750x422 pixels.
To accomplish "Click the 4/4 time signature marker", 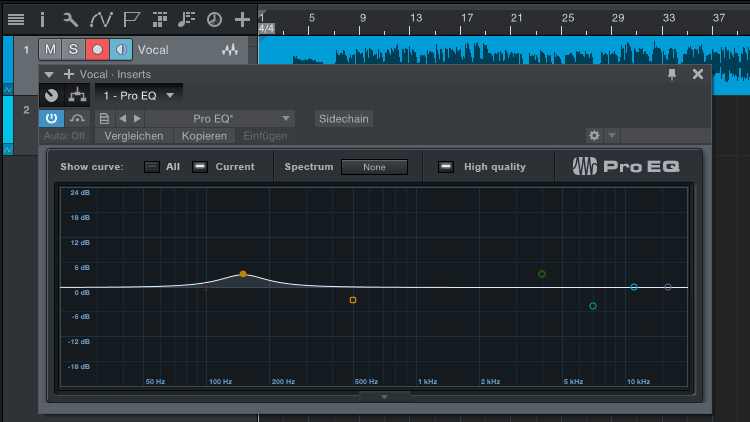I will 266,28.
